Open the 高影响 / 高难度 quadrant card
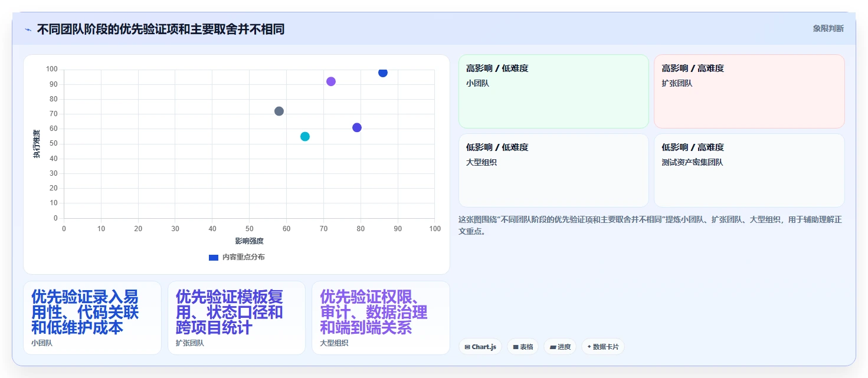The image size is (868, 378). pos(749,91)
